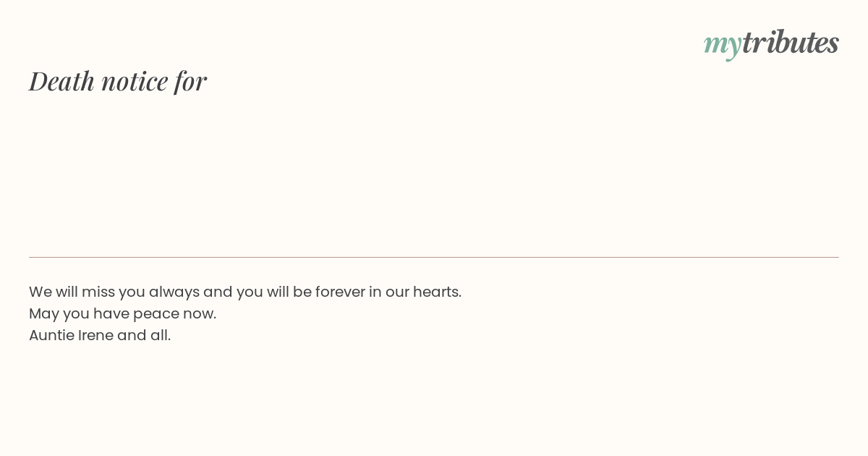
Task: Click the word "for" in the heading
Action: click(x=190, y=81)
